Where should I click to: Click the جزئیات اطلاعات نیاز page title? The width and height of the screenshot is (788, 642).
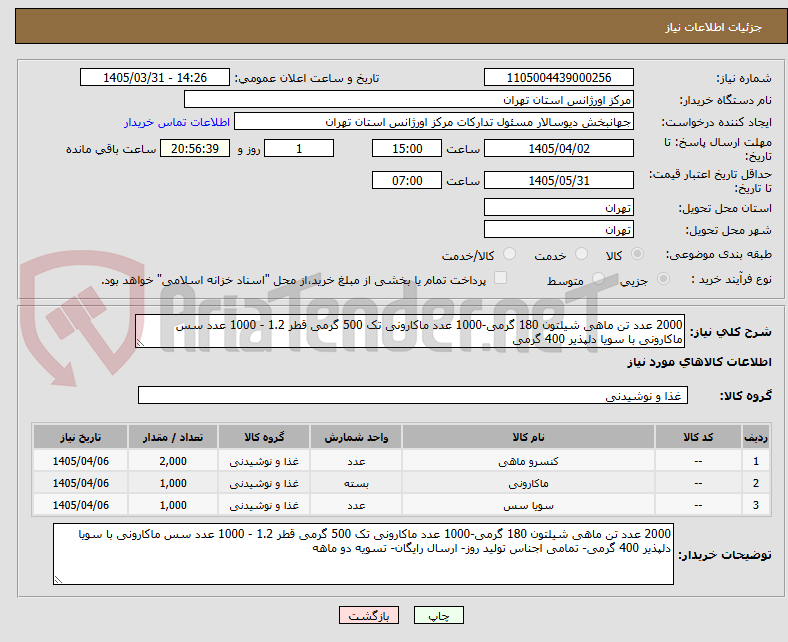pyautogui.click(x=714, y=27)
